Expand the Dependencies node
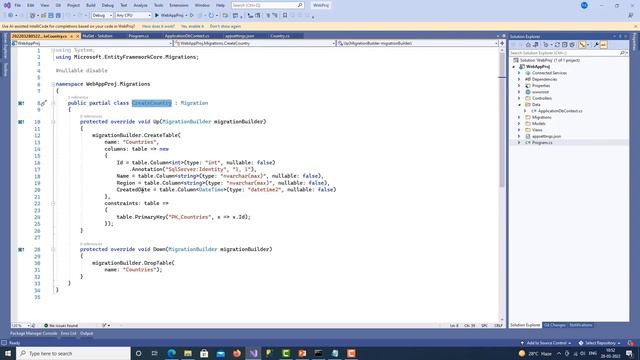This screenshot has height=360, width=640. tap(519, 79)
